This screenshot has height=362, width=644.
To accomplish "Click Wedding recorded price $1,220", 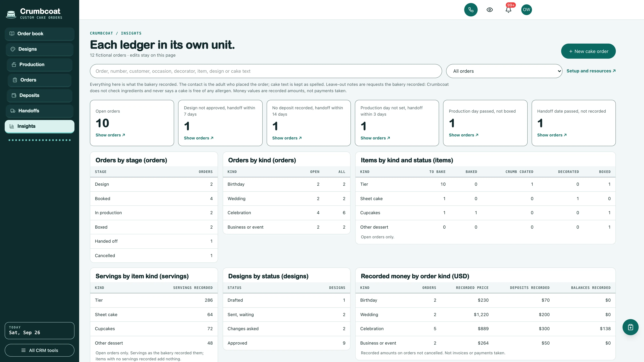I will 481,315.
